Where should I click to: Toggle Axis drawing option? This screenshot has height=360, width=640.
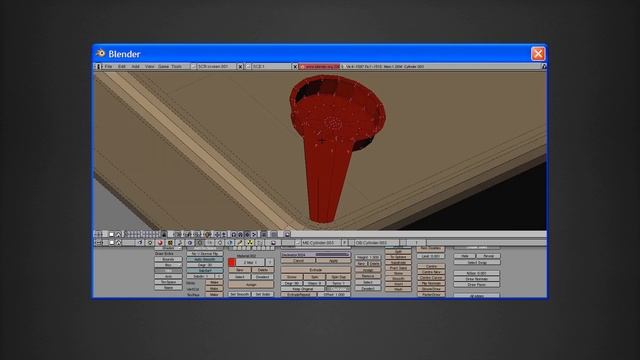tap(168, 276)
